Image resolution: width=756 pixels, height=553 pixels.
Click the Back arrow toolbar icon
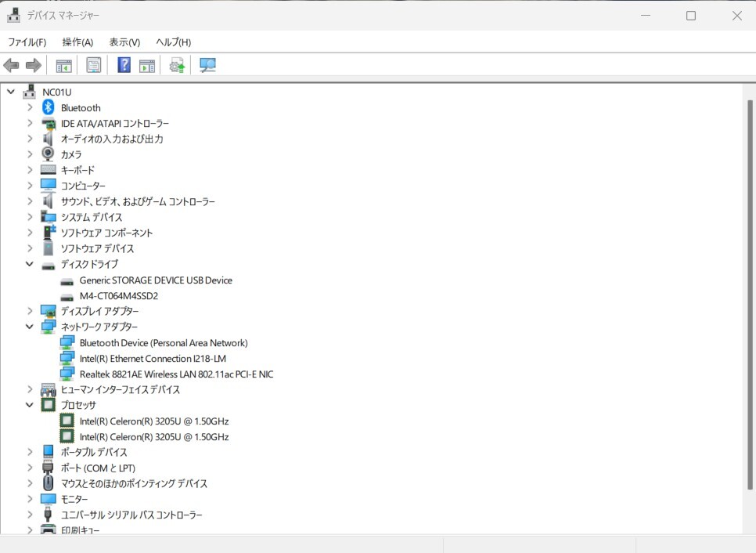[11, 65]
